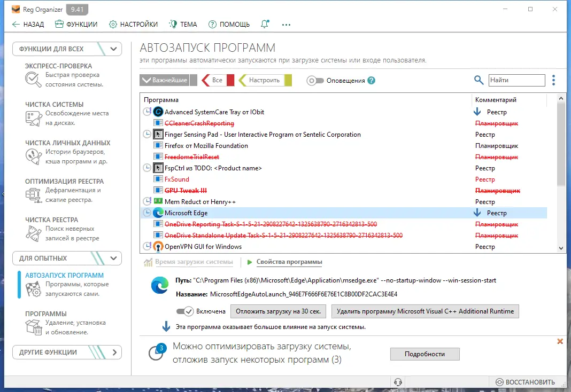The width and height of the screenshot is (571, 392).
Task: Focus the Найти search field
Action: [516, 80]
